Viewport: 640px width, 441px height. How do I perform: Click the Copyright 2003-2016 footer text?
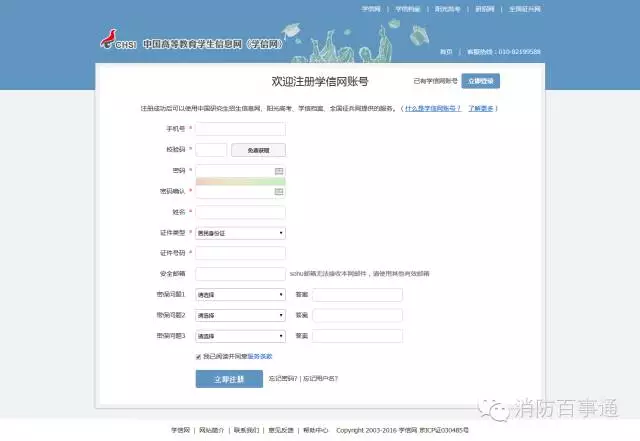402,430
